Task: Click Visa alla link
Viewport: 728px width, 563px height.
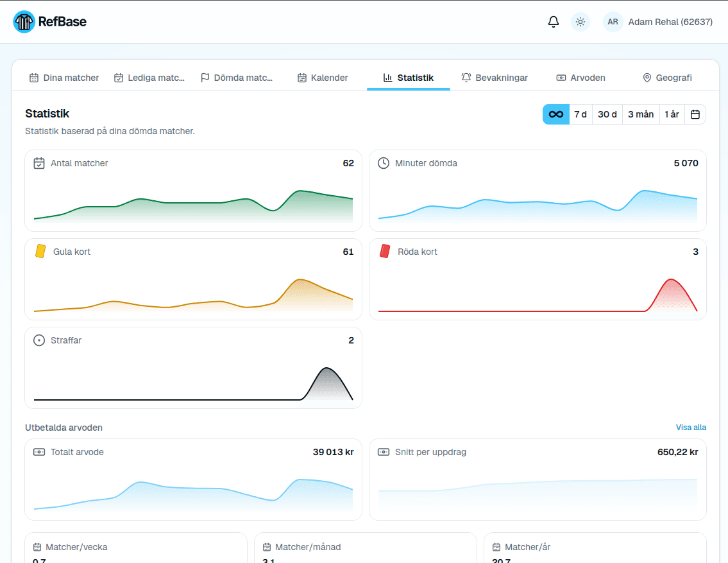Action: pos(691,428)
